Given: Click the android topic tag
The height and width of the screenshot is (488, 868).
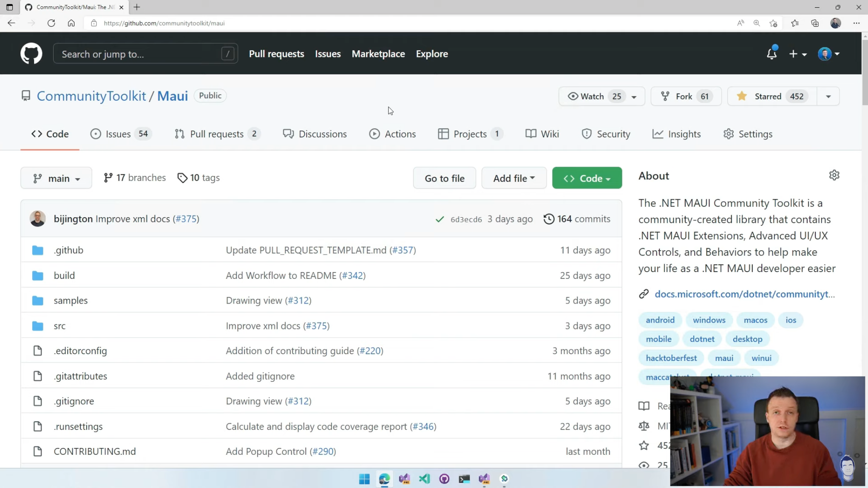Looking at the screenshot, I should tap(660, 320).
